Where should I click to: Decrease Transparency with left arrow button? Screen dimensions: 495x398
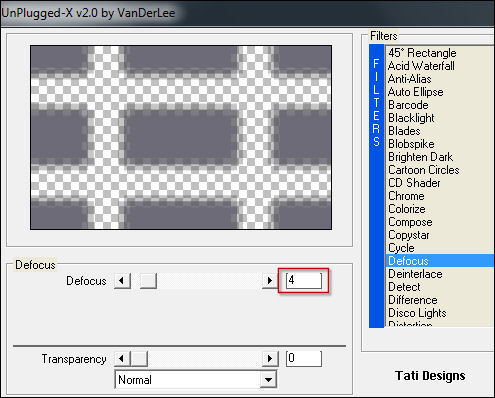click(122, 359)
